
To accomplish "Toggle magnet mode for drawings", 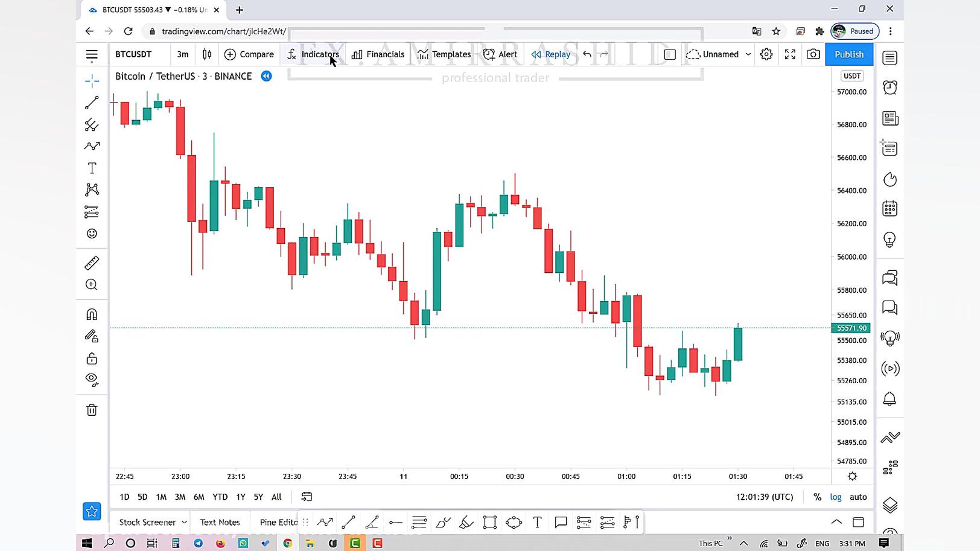I will 92,314.
